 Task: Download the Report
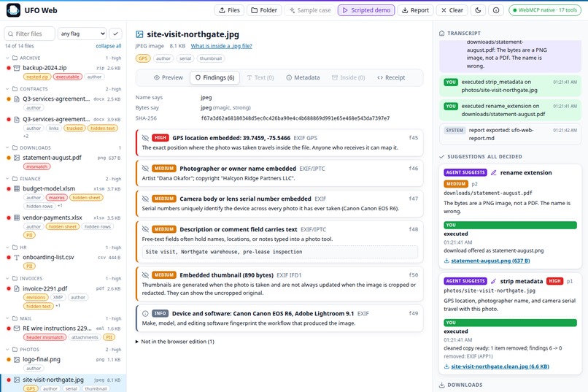pyautogui.click(x=416, y=10)
